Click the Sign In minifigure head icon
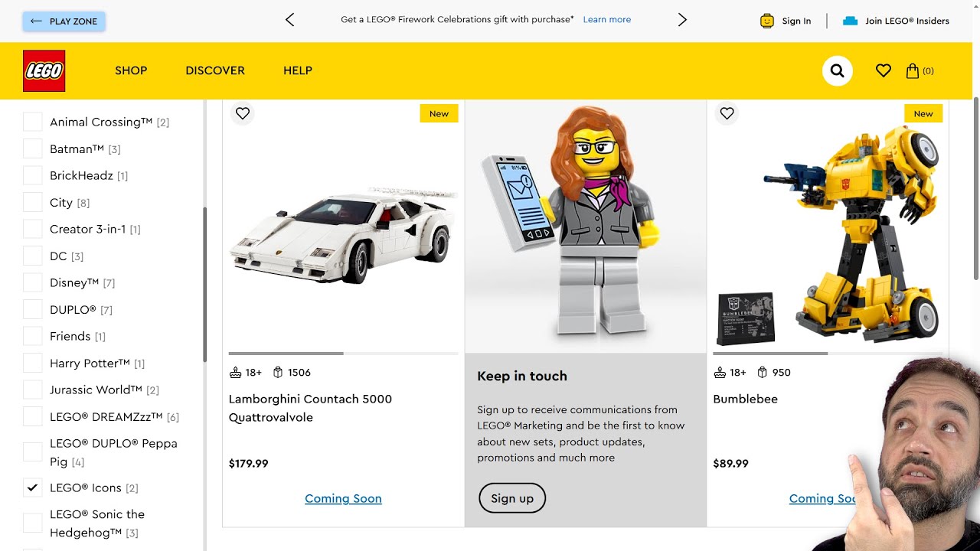This screenshot has width=980, height=551. click(x=767, y=21)
